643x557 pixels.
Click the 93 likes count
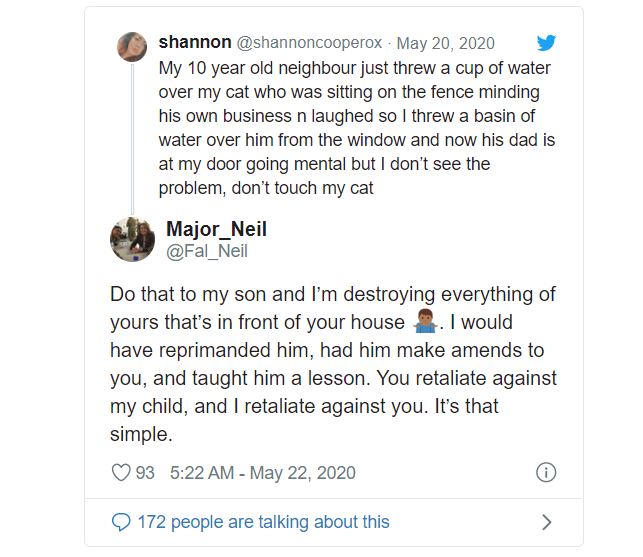pos(145,473)
